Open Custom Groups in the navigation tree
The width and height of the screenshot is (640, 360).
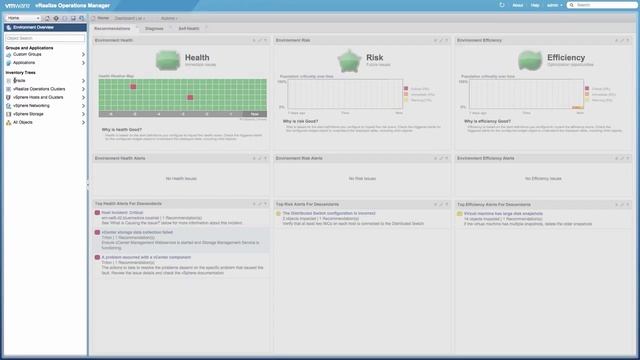pyautogui.click(x=27, y=54)
